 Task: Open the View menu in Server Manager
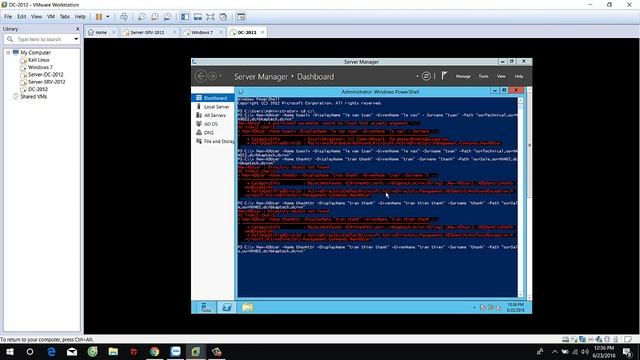coord(501,76)
